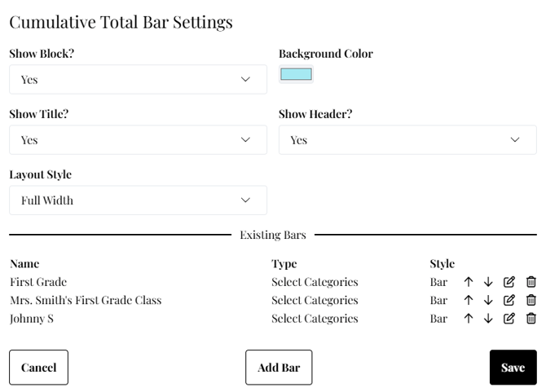The height and width of the screenshot is (392, 546).
Task: Expand the Layout Style dropdown
Action: 138,200
